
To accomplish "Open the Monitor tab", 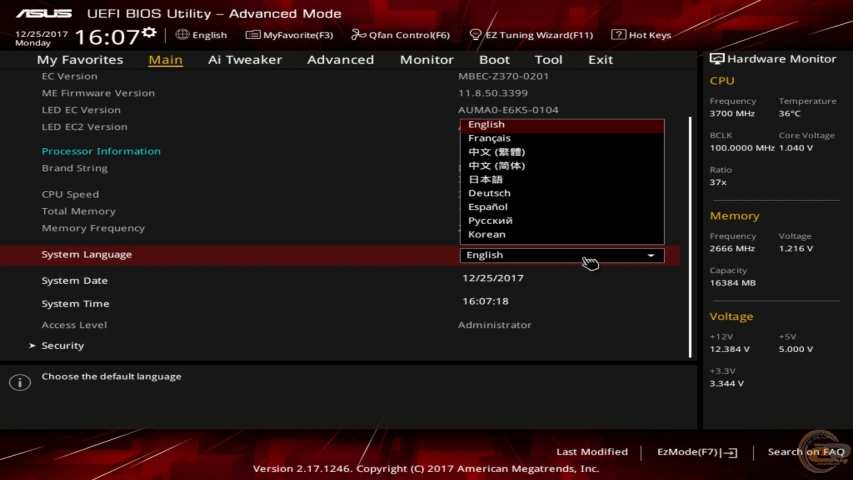I will 426,59.
